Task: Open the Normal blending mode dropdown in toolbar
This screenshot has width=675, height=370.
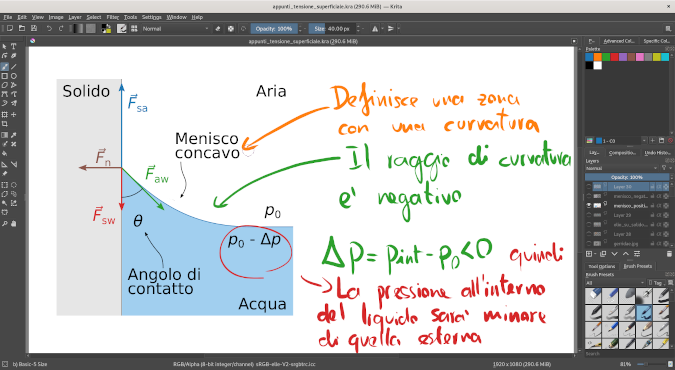Action: tap(175, 28)
